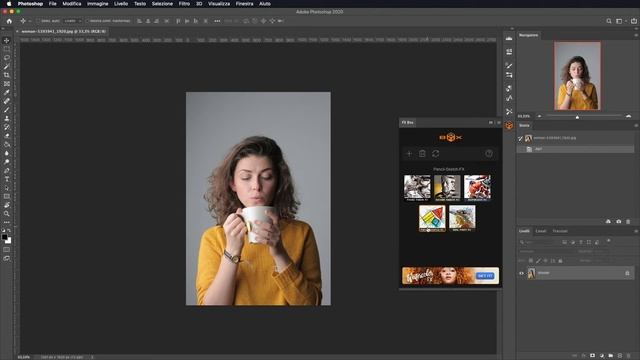Select the Eyedropper tool
Screen dimensions: 640x360
click(7, 93)
